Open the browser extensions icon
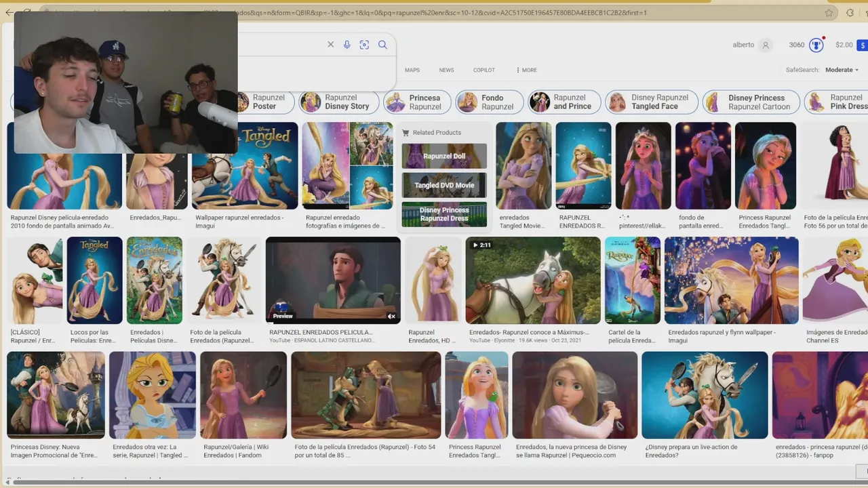This screenshot has height=488, width=868. [850, 12]
